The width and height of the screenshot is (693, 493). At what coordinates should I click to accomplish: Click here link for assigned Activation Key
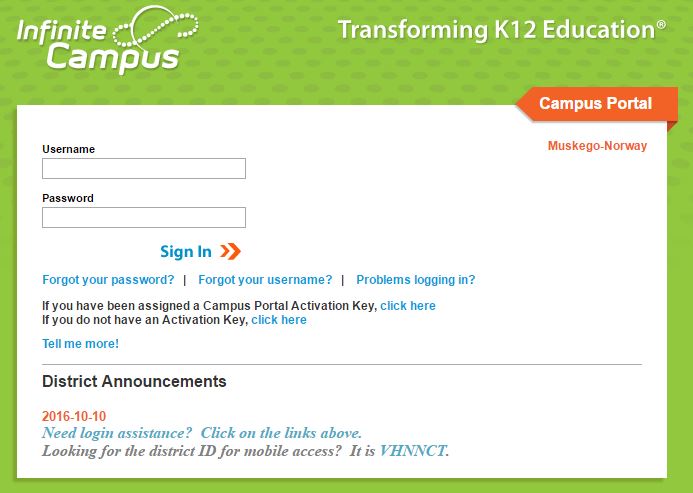408,306
